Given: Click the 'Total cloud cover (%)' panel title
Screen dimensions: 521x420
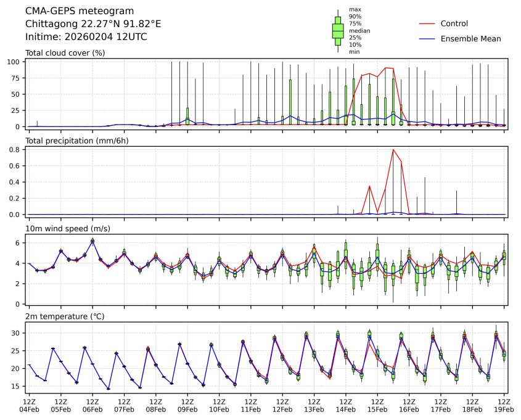Looking at the screenshot, I should [65, 53].
